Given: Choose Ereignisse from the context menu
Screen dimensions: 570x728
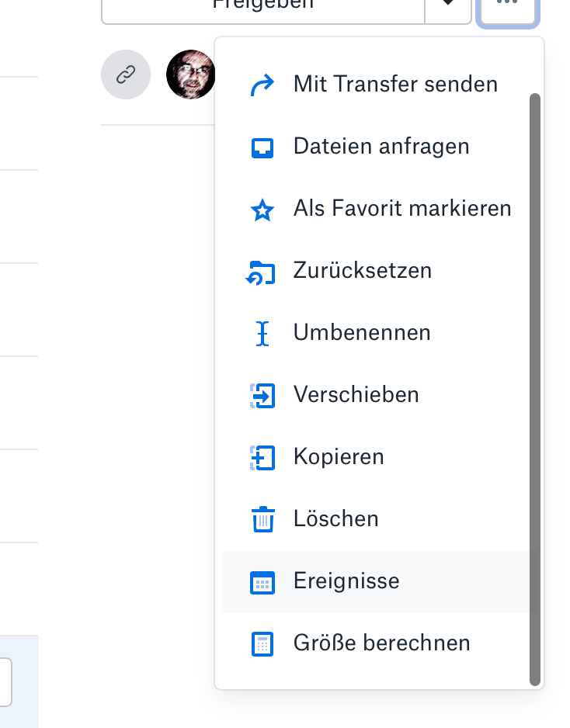Looking at the screenshot, I should 346,581.
